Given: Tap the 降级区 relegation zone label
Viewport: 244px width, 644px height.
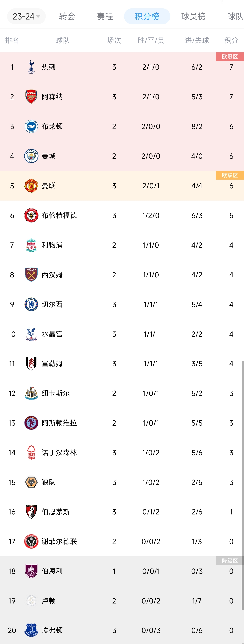Looking at the screenshot, I should tap(230, 561).
